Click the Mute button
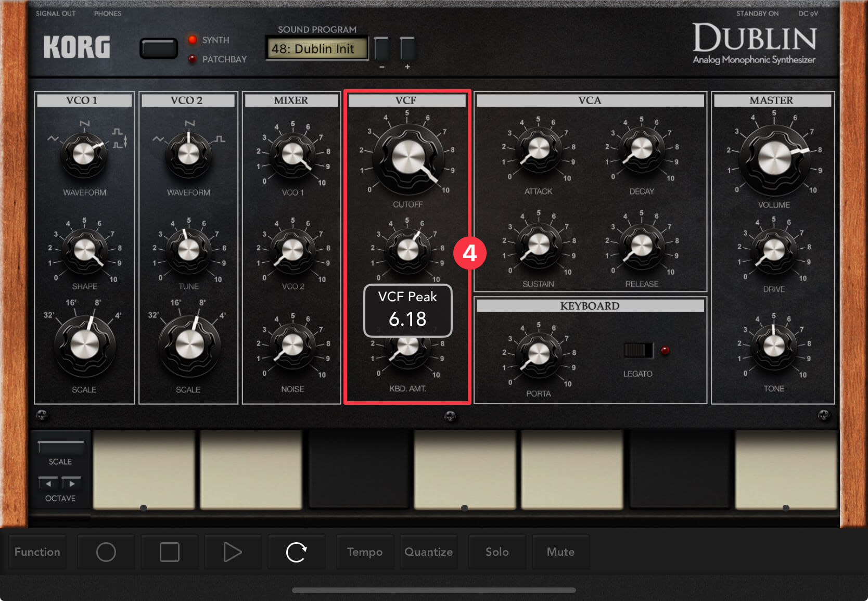Image resolution: width=868 pixels, height=601 pixels. click(x=560, y=552)
